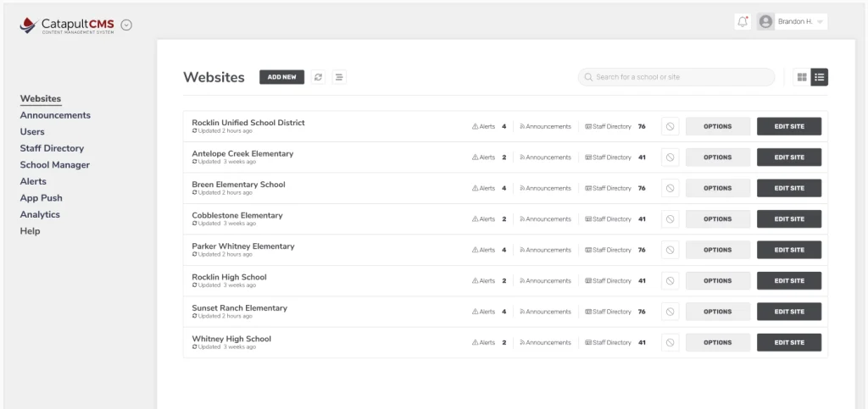Click the school or site search field
This screenshot has height=409, width=868.
[x=676, y=77]
